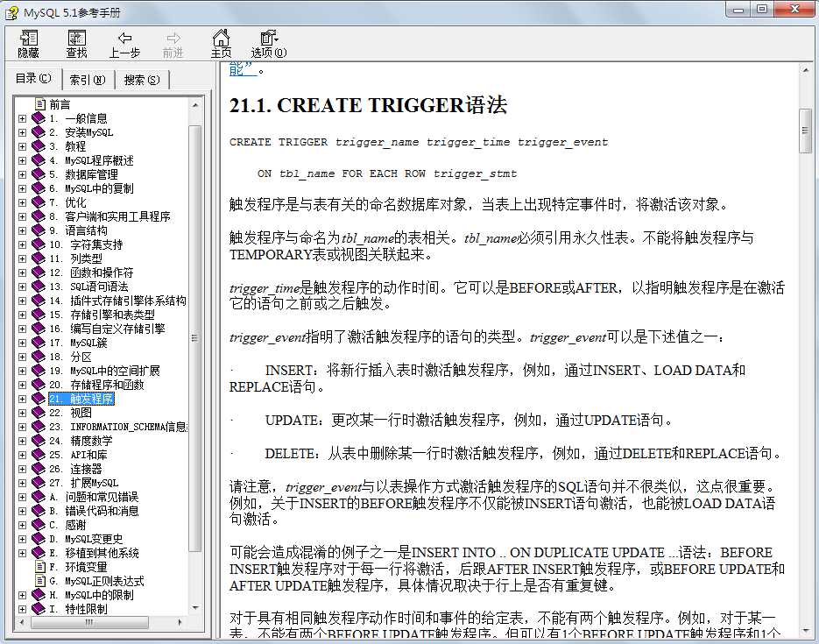The height and width of the screenshot is (644, 819).
Task: Expand the 20. 存储程序和函数 tree node
Action: [x=22, y=385]
